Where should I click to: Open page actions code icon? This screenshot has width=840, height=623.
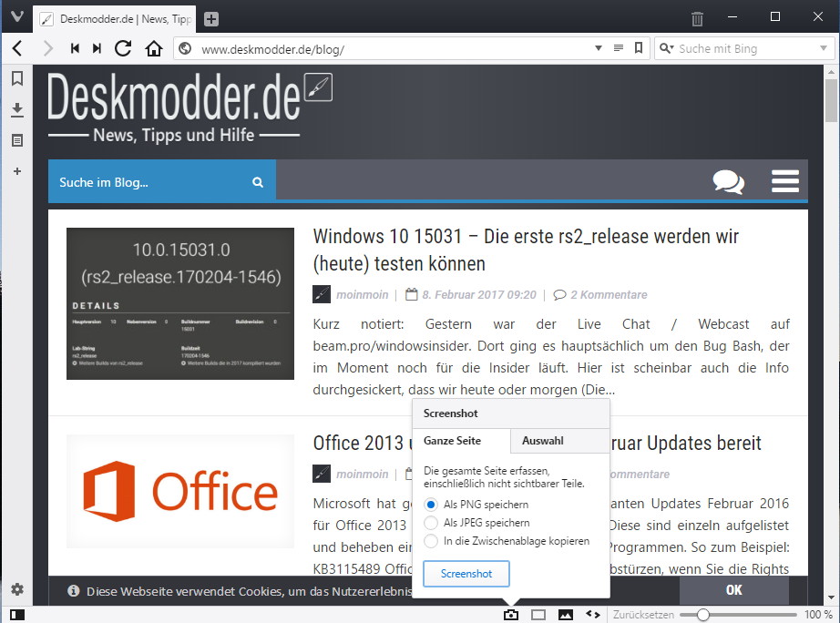[592, 615]
